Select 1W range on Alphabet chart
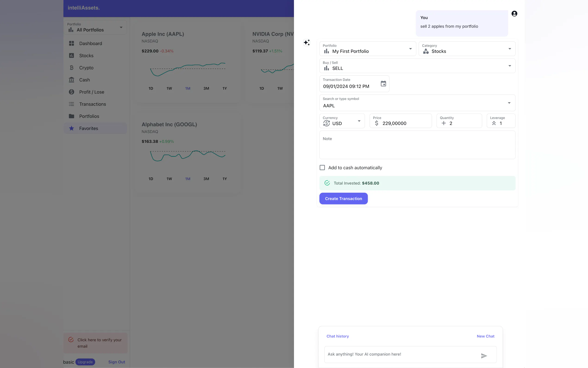Viewport: 588px width, 368px height. coord(169,179)
